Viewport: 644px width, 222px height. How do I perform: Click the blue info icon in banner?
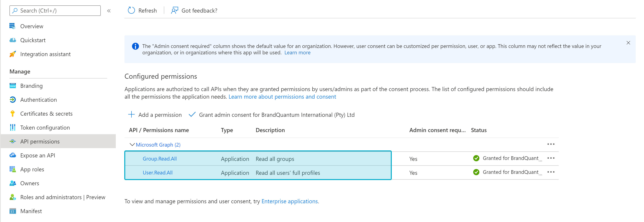coord(135,46)
